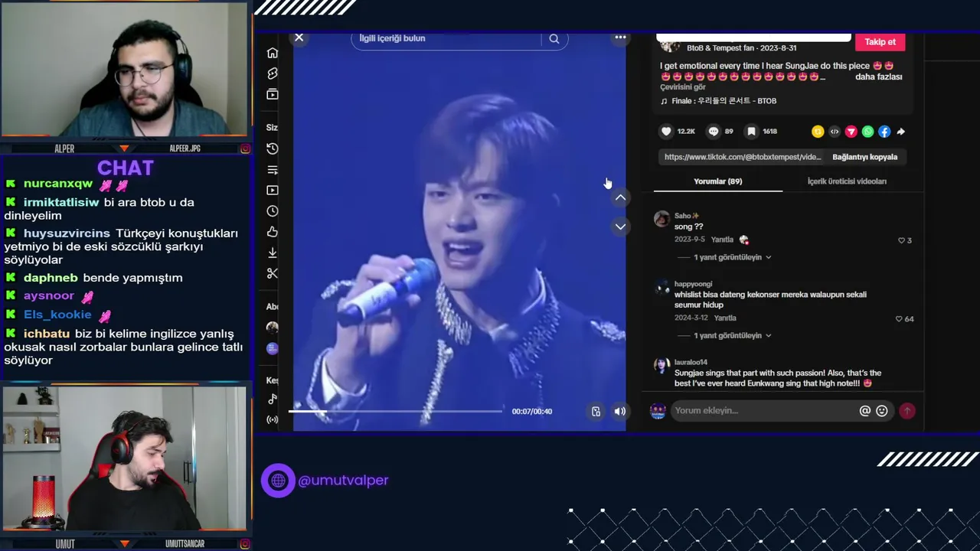Click 'Yanıtla' under Saho's comment
Image resolution: width=980 pixels, height=551 pixels.
coord(722,240)
